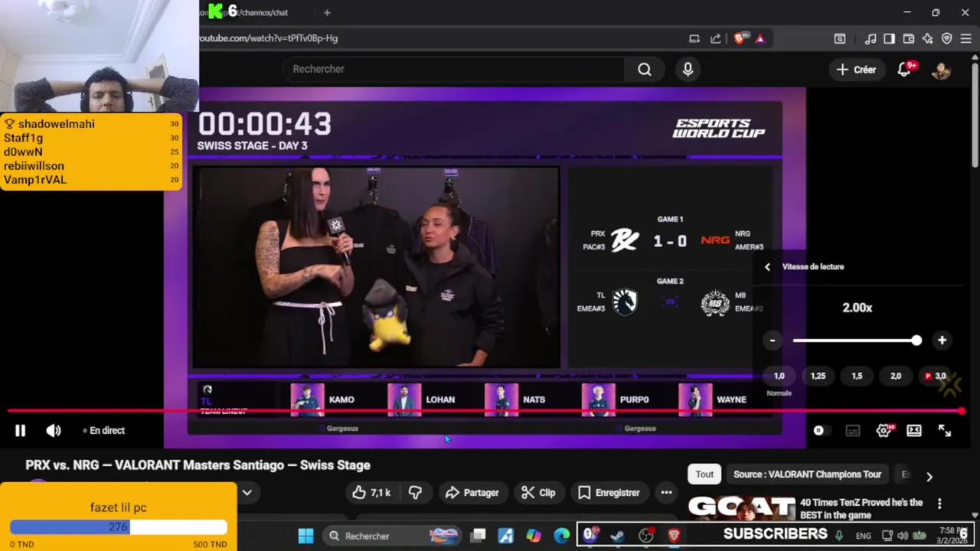Expand the channel description chevron below title

(x=247, y=492)
